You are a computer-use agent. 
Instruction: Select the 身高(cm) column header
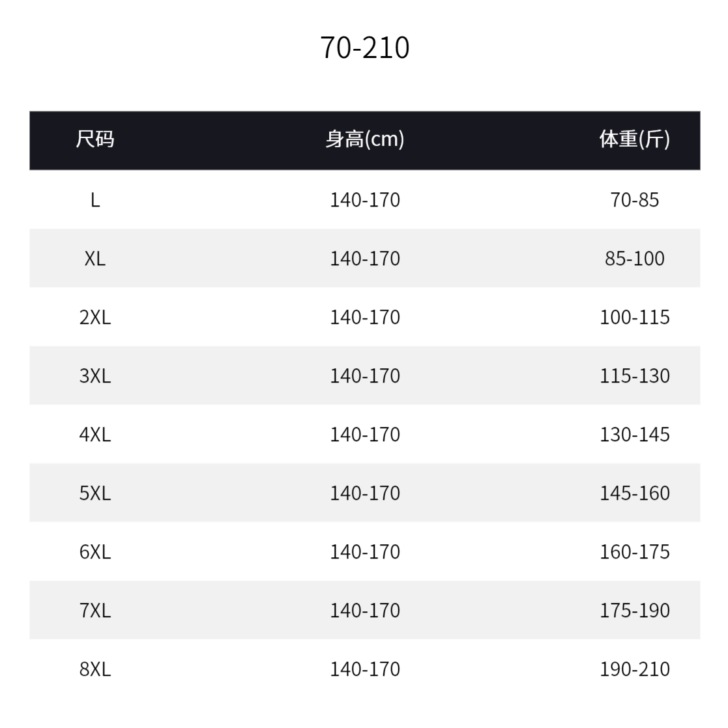pyautogui.click(x=364, y=139)
